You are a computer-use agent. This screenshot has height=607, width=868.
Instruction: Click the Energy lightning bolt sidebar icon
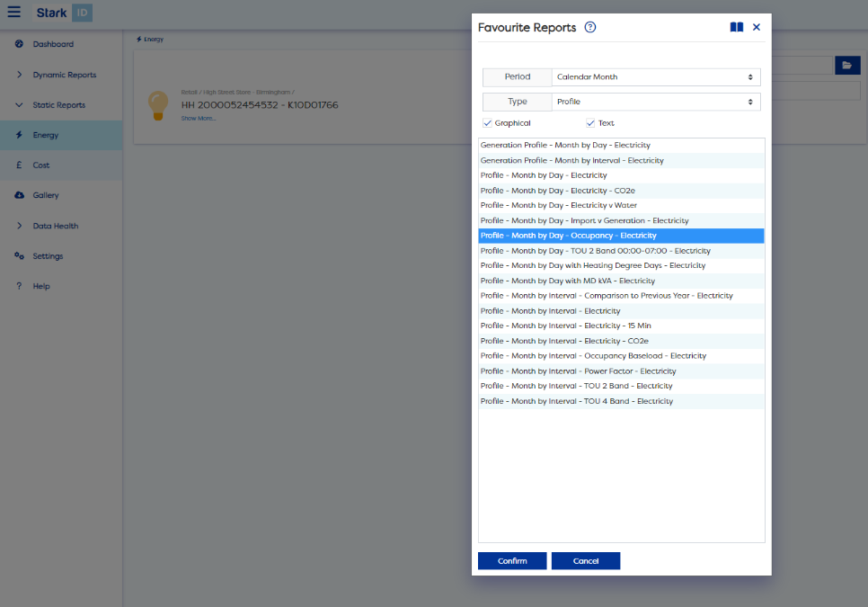coord(20,135)
